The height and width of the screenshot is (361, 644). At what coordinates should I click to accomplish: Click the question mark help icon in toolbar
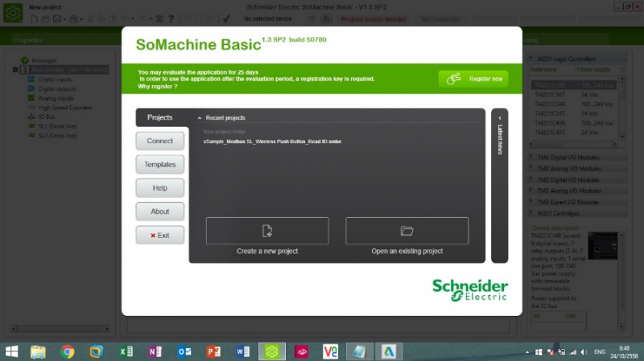tap(171, 18)
